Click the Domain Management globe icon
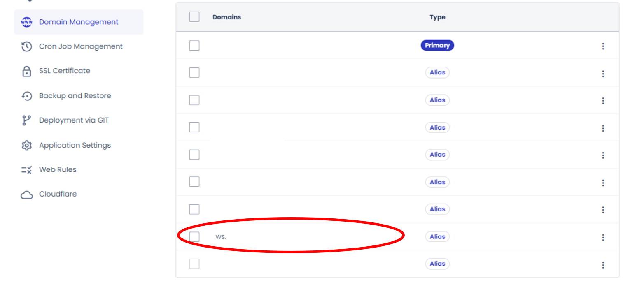The height and width of the screenshot is (294, 644). point(26,22)
